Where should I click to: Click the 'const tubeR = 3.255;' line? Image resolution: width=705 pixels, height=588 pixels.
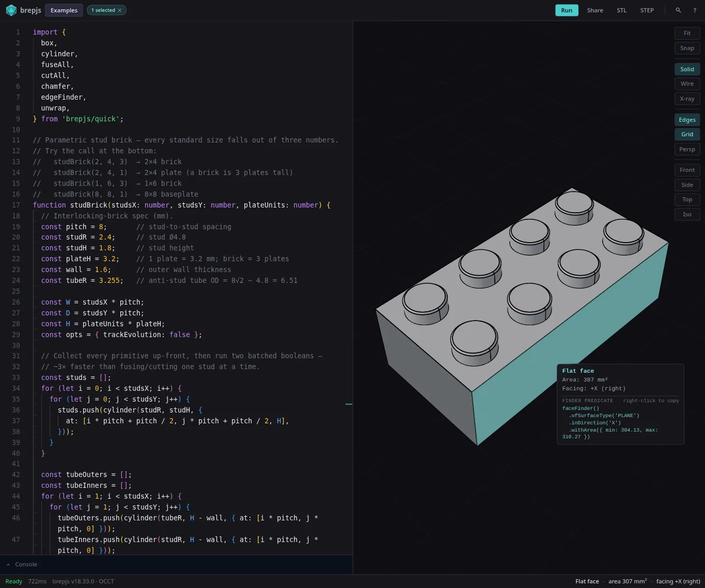(x=83, y=280)
